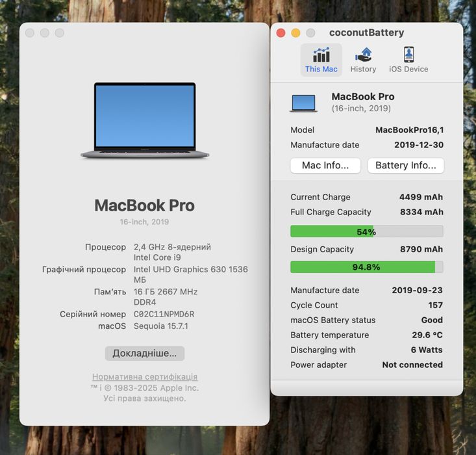This screenshot has width=476, height=455.
Task: Click the Докладніше... button
Action: (x=145, y=353)
